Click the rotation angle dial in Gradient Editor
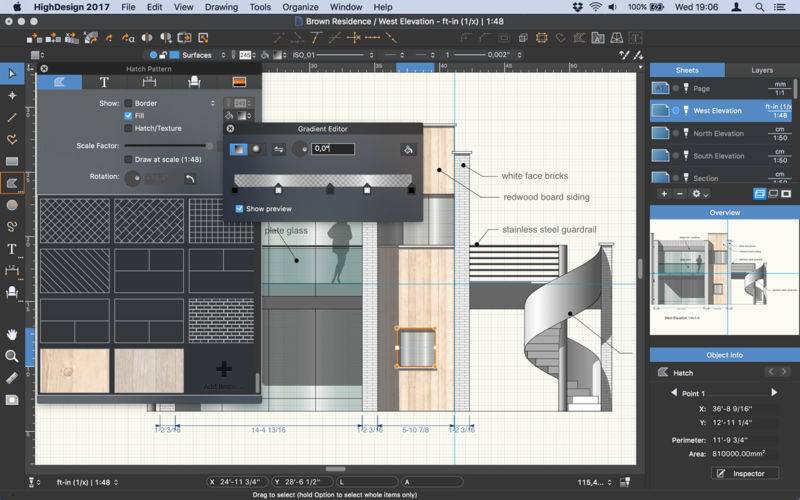800x500 pixels. click(x=299, y=149)
